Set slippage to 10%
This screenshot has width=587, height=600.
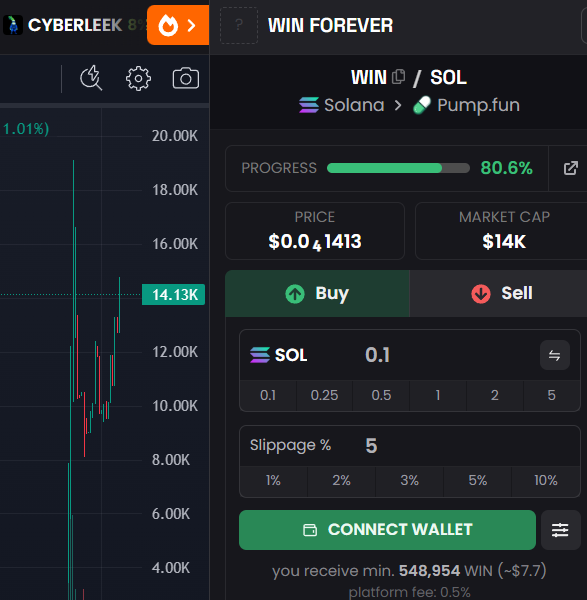(546, 481)
